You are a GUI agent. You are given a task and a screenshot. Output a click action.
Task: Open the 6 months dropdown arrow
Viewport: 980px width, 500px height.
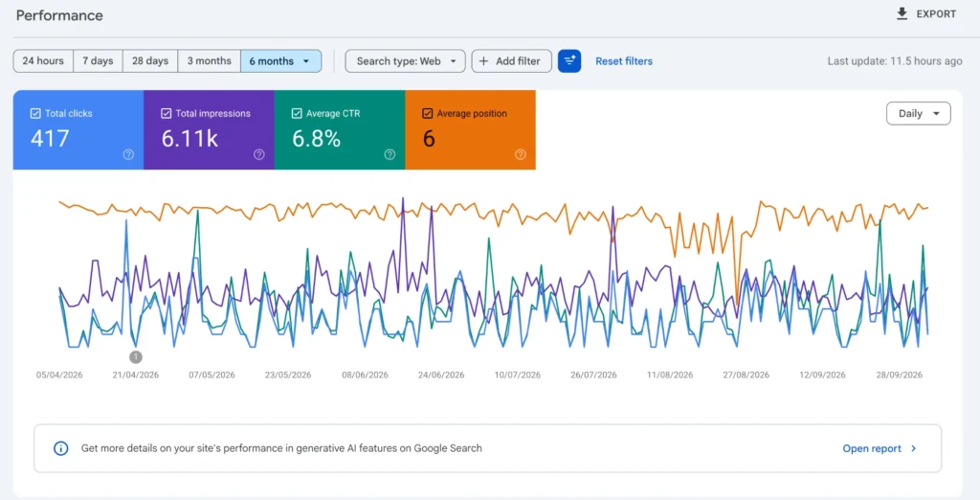[306, 61]
